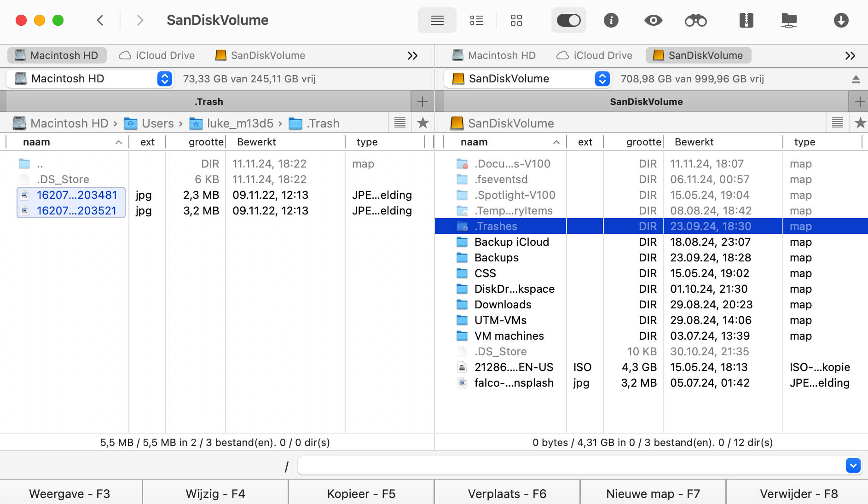Expand more drives chevron in left pane

(x=412, y=56)
